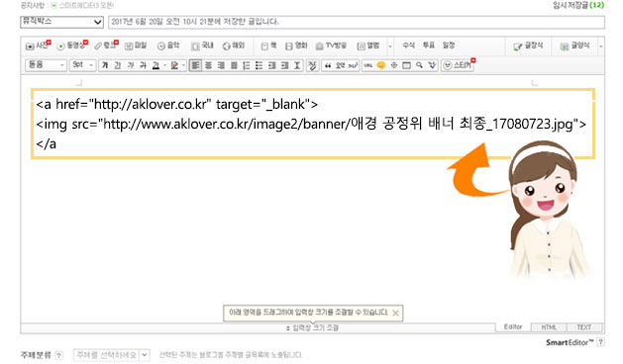Open the 주제 선택 topic dropdown

tap(112, 354)
